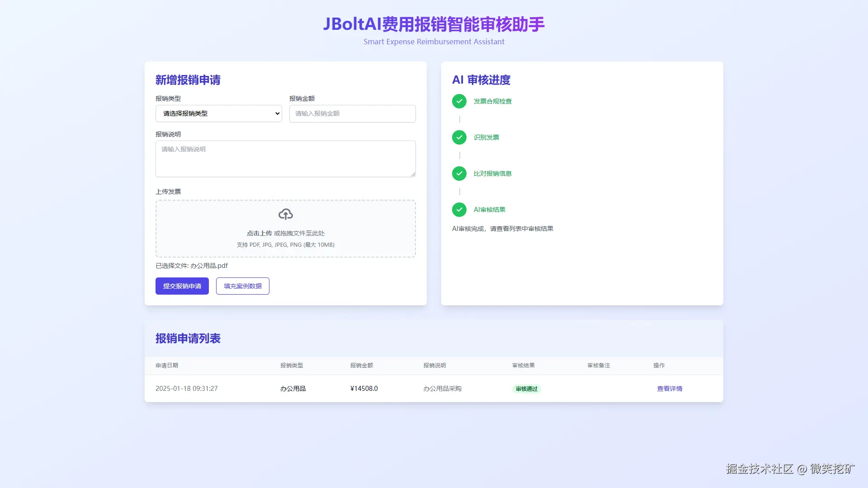
Task: Click the 比对报销信息 step label
Action: point(492,174)
